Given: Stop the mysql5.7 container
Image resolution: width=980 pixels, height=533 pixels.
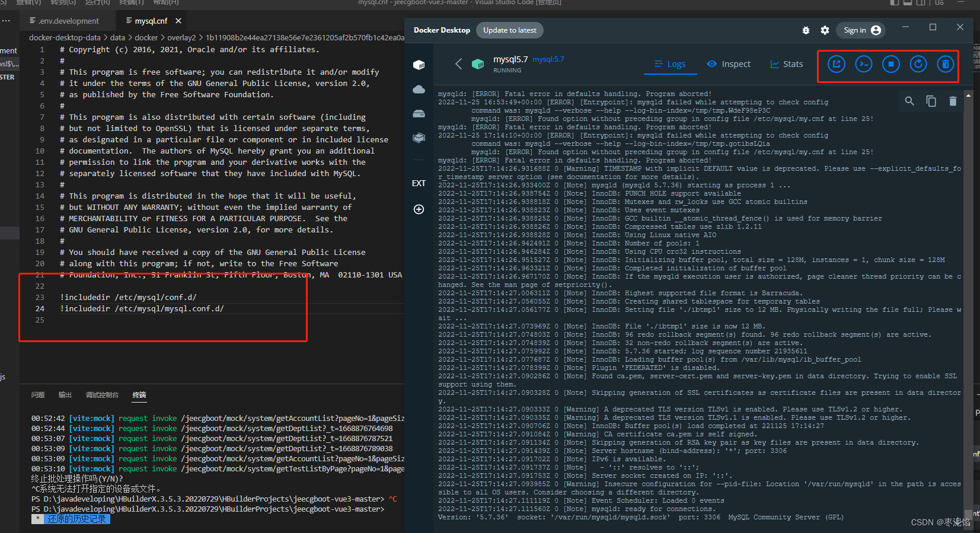Looking at the screenshot, I should [891, 64].
